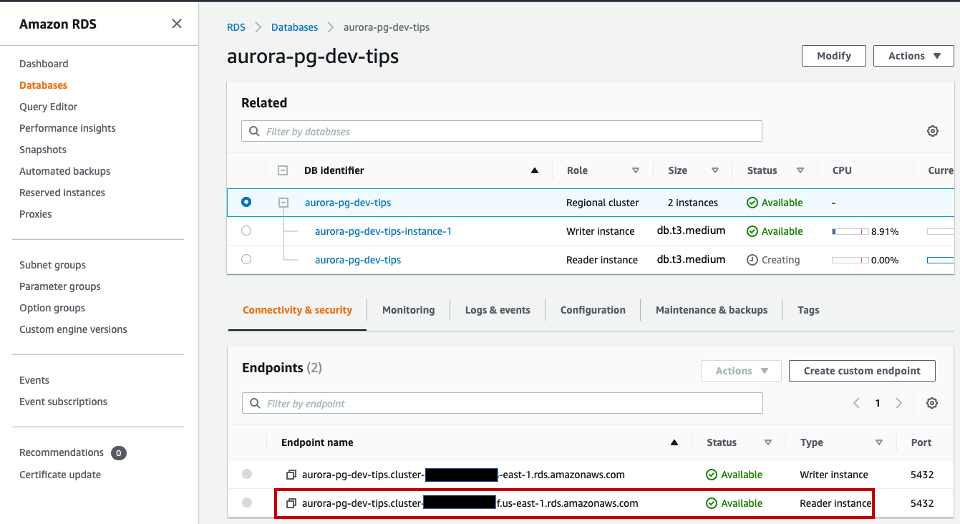Collapse all rows in DB identifier header
The image size is (960, 524).
tap(283, 170)
